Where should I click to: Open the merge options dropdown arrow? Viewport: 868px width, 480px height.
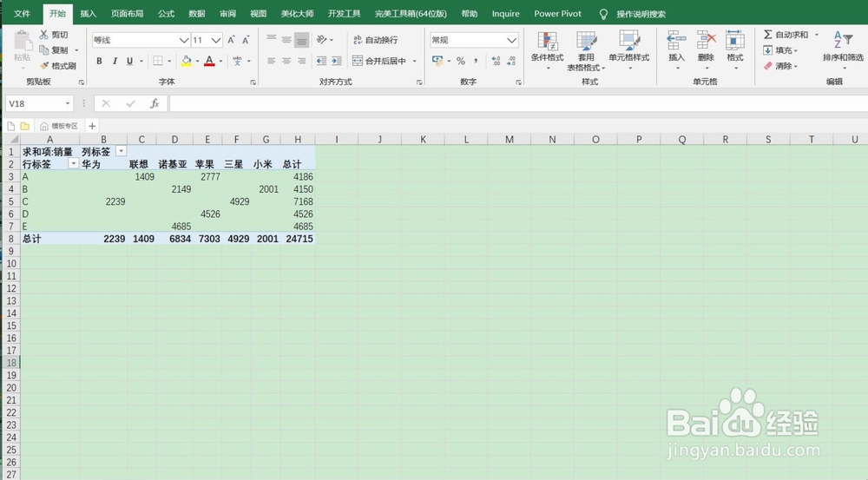414,61
